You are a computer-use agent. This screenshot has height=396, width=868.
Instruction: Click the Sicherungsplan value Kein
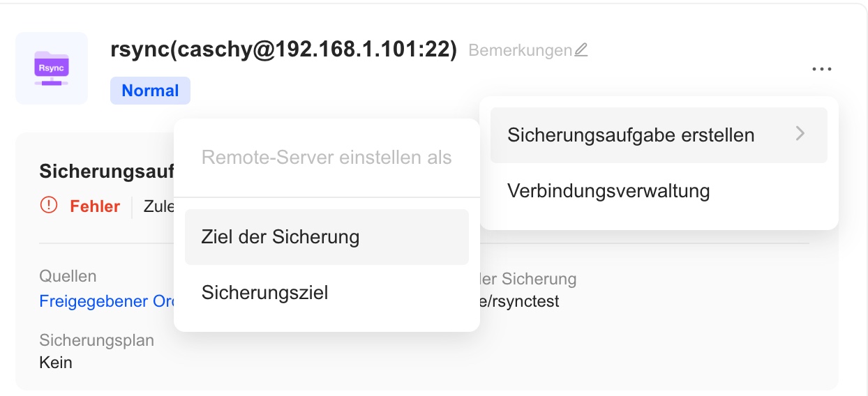[56, 363]
